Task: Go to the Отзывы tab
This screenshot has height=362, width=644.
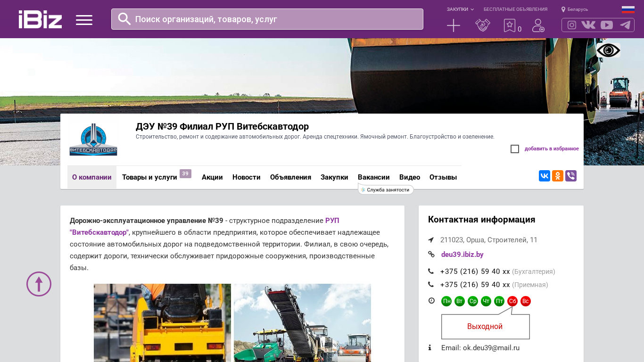Action: 443,177
